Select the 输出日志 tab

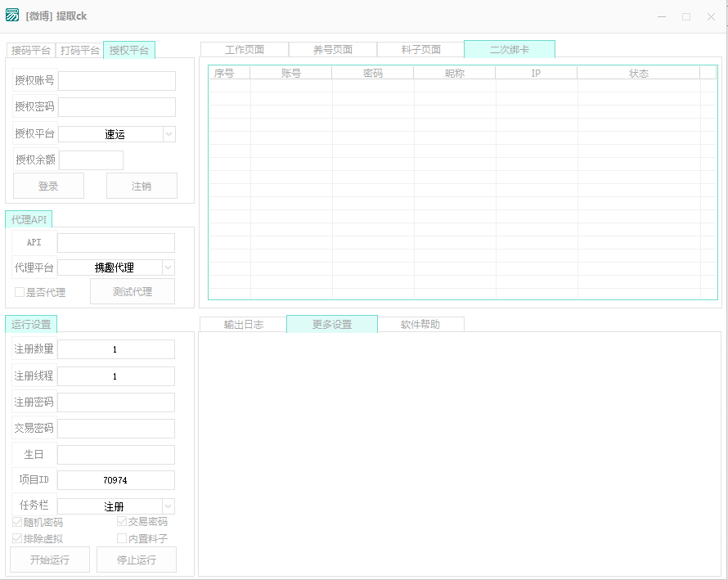[244, 325]
